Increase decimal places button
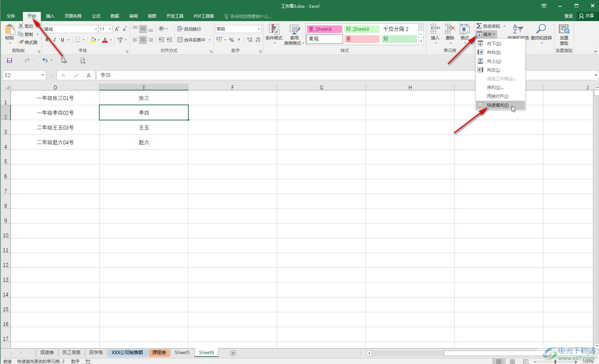Viewport: 599px width, 364px height. coord(250,40)
